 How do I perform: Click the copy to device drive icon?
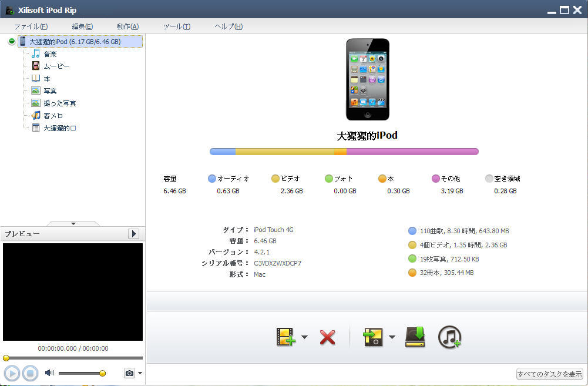click(x=415, y=337)
